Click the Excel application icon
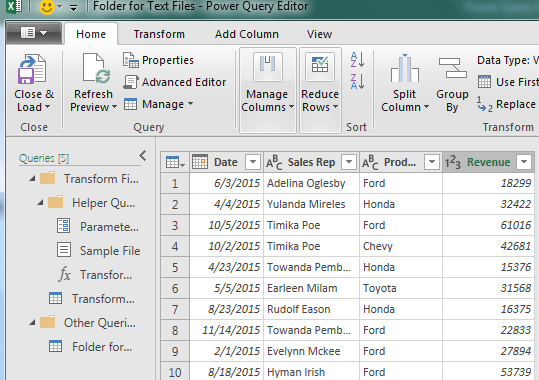This screenshot has width=539, height=380. 13,7
